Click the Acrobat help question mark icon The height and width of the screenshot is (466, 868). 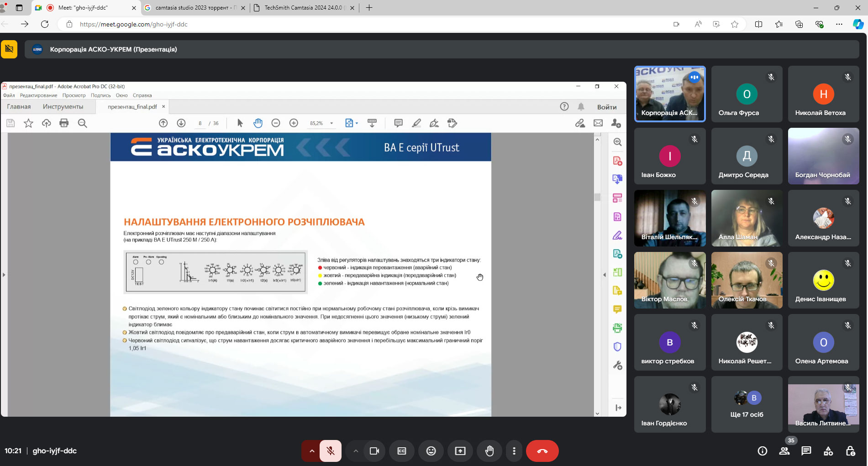click(564, 107)
